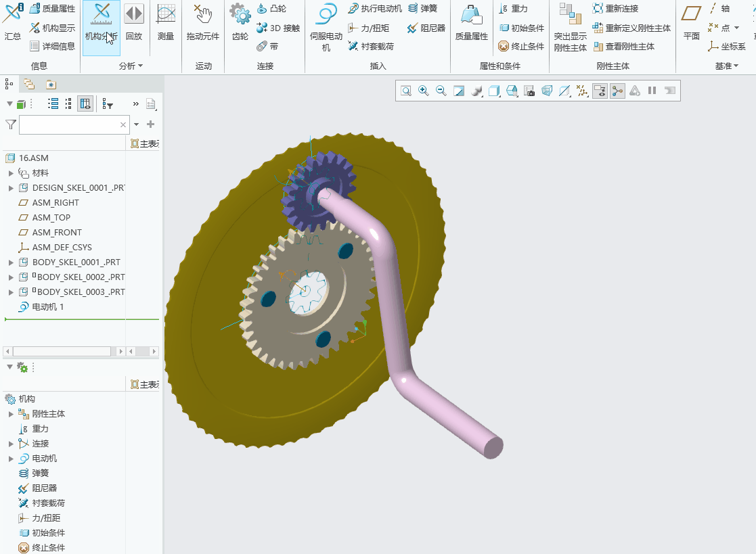This screenshot has width=756, height=554.
Task: Click 重新定义刚性主体
Action: (x=631, y=28)
